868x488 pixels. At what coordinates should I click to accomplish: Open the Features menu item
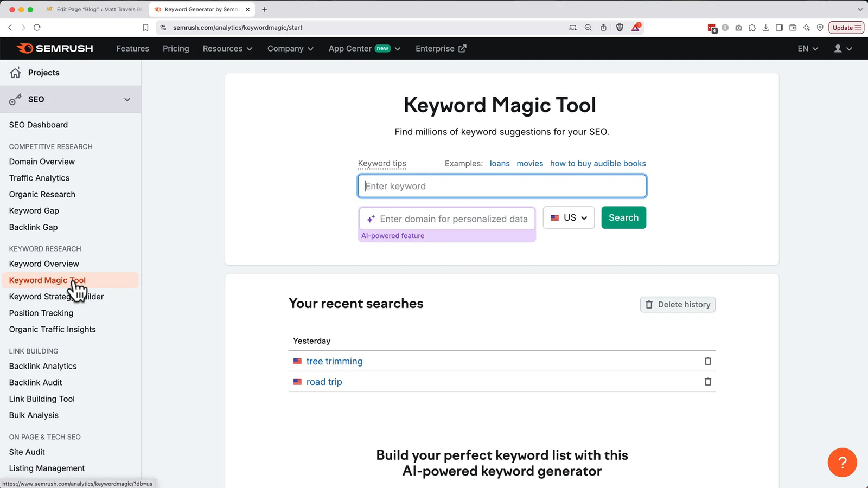click(132, 48)
